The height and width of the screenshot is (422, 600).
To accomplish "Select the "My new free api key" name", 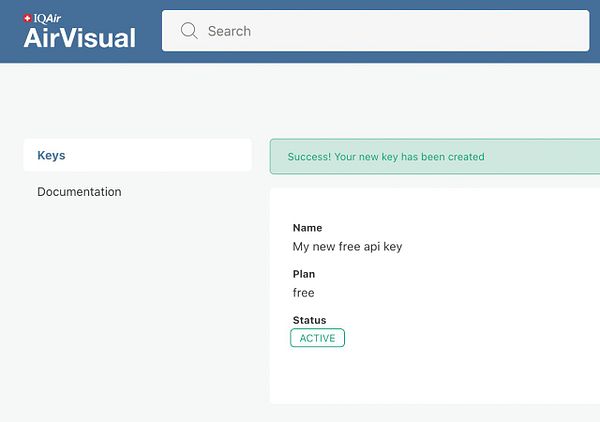I will point(347,246).
